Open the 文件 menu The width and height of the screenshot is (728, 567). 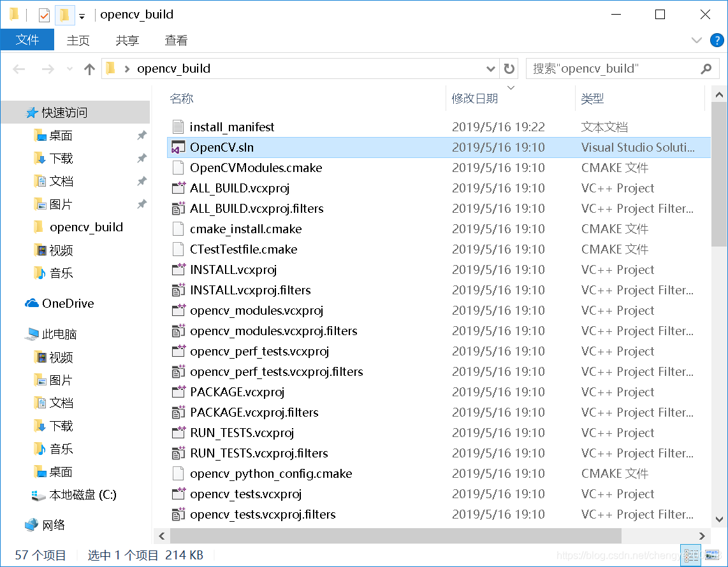tap(27, 39)
